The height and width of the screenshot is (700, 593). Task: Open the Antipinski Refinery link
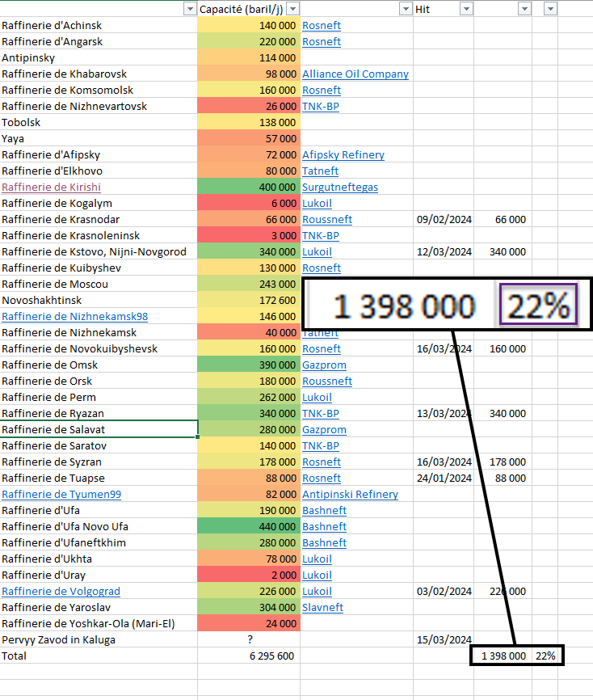(349, 494)
